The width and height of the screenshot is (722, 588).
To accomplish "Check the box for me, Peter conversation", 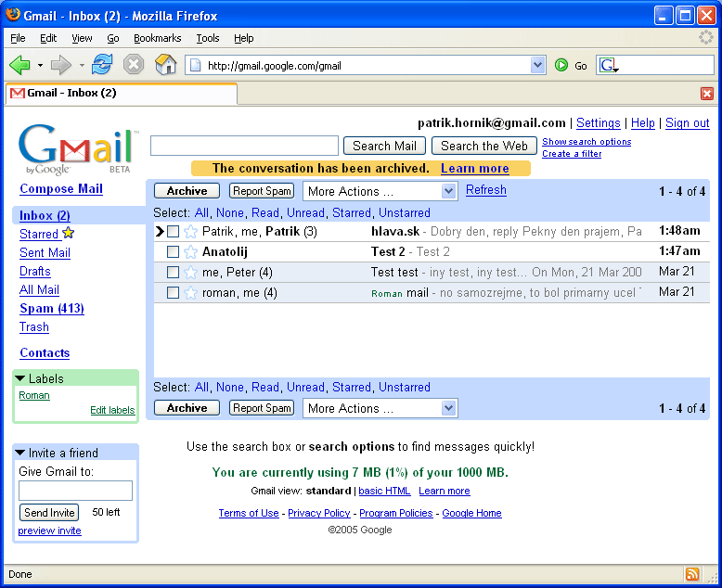I will tap(173, 273).
